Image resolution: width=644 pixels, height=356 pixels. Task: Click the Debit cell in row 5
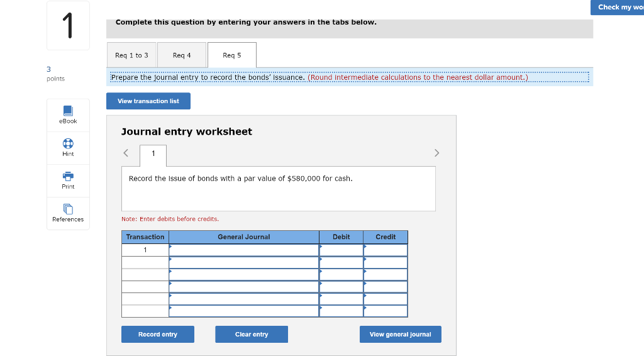[x=341, y=299]
